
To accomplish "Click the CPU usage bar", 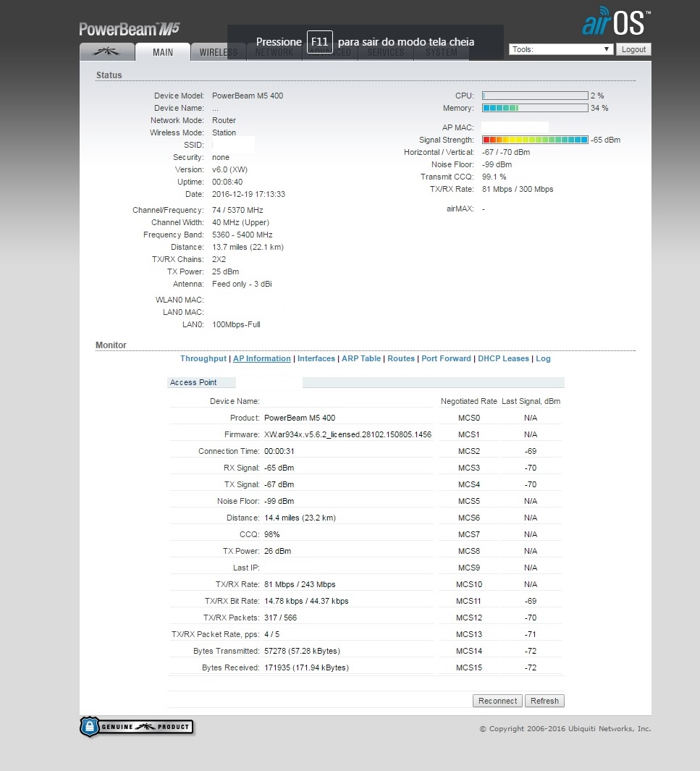I will point(535,96).
